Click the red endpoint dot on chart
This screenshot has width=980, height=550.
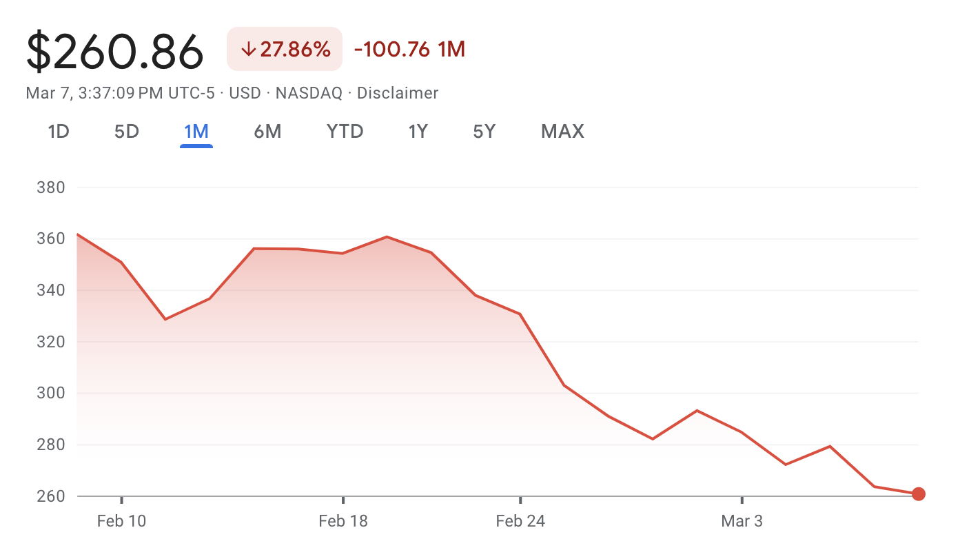pyautogui.click(x=919, y=493)
